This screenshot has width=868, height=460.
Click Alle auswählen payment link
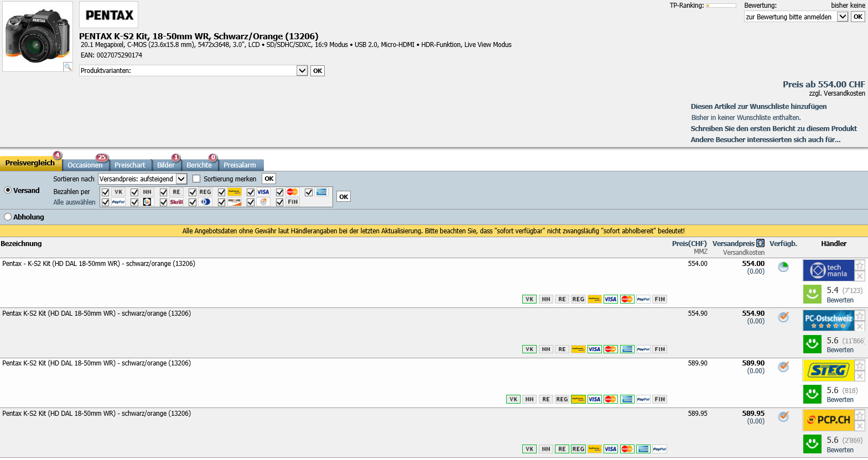[x=74, y=202]
